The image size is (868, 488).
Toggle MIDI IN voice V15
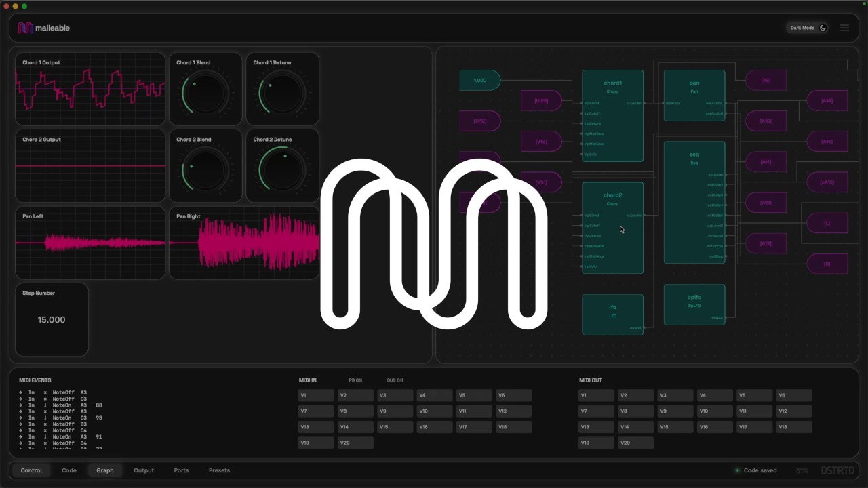coord(395,427)
